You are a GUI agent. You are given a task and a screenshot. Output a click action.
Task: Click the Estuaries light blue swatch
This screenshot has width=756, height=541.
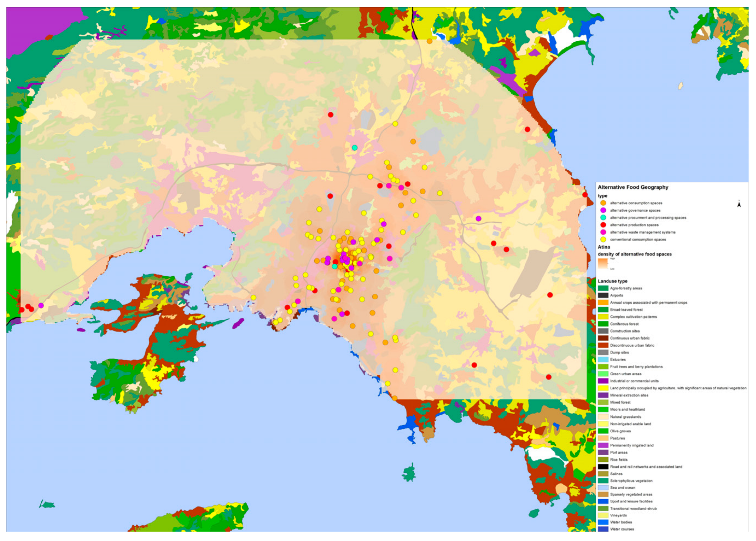[x=603, y=360]
